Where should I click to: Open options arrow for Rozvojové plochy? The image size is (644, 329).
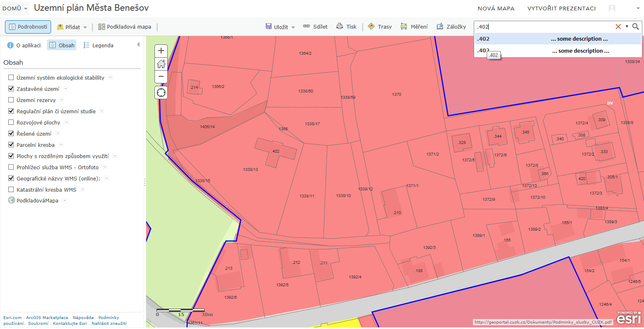pyautogui.click(x=66, y=122)
